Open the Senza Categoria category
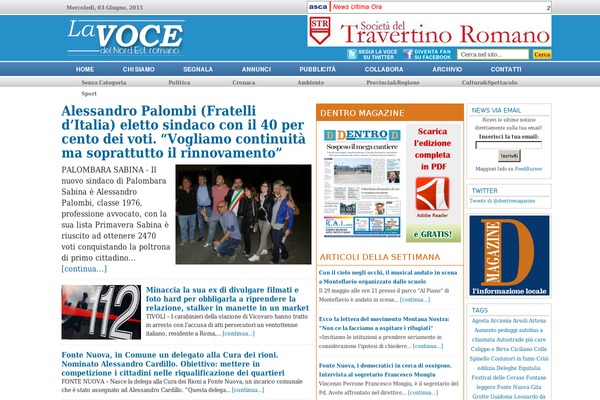 pos(104,82)
